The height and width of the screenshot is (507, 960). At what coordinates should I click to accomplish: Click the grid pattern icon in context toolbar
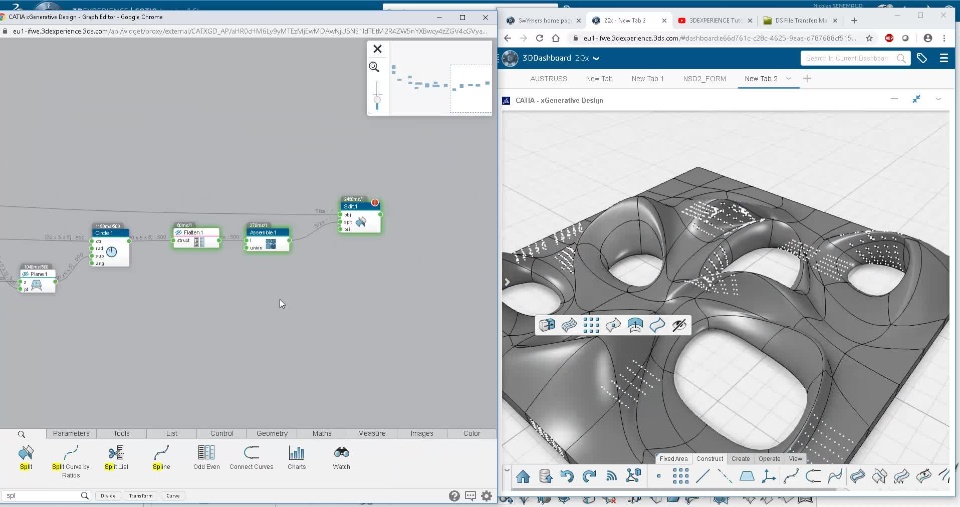tap(591, 325)
